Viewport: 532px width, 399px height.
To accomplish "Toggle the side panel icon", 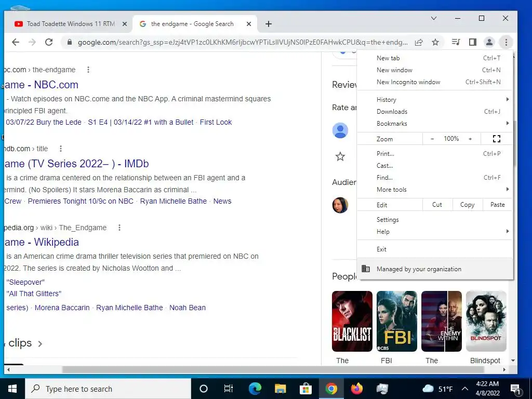I will point(473,42).
